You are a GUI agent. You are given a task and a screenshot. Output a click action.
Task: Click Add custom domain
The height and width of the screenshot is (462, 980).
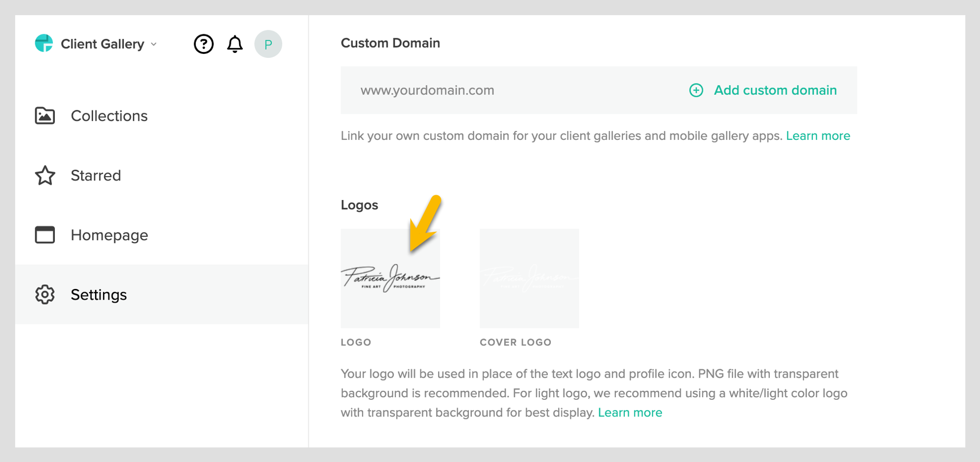pyautogui.click(x=775, y=91)
